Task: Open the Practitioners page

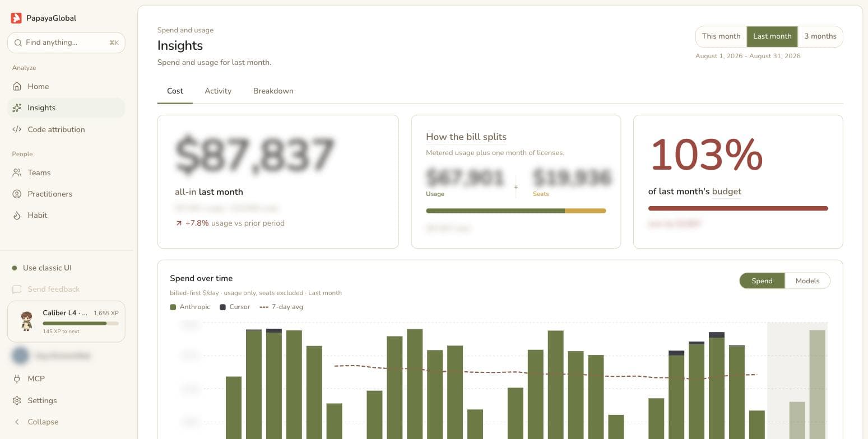Action: pyautogui.click(x=66, y=194)
